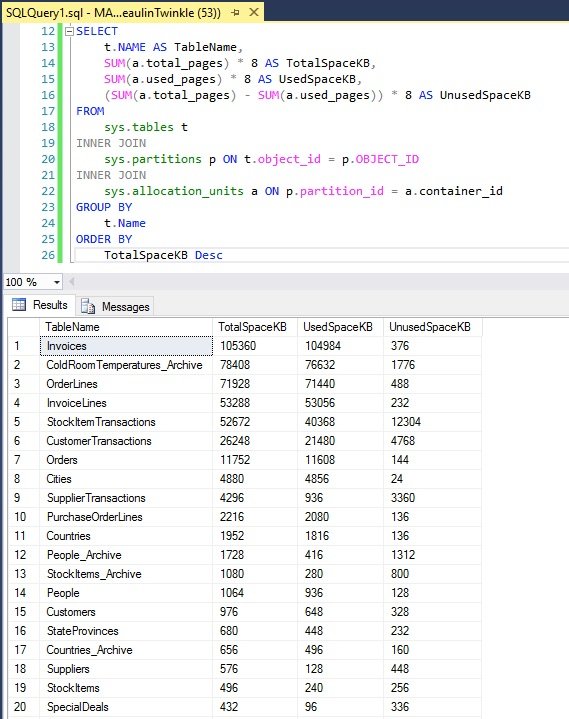
Task: Select the Countries_Archive cell
Action: click(x=126, y=650)
